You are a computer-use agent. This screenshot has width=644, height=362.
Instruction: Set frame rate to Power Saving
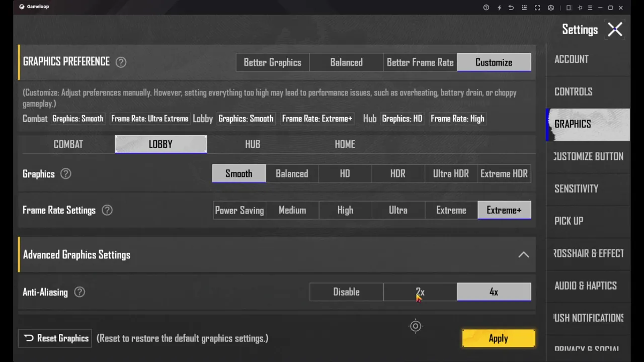239,210
